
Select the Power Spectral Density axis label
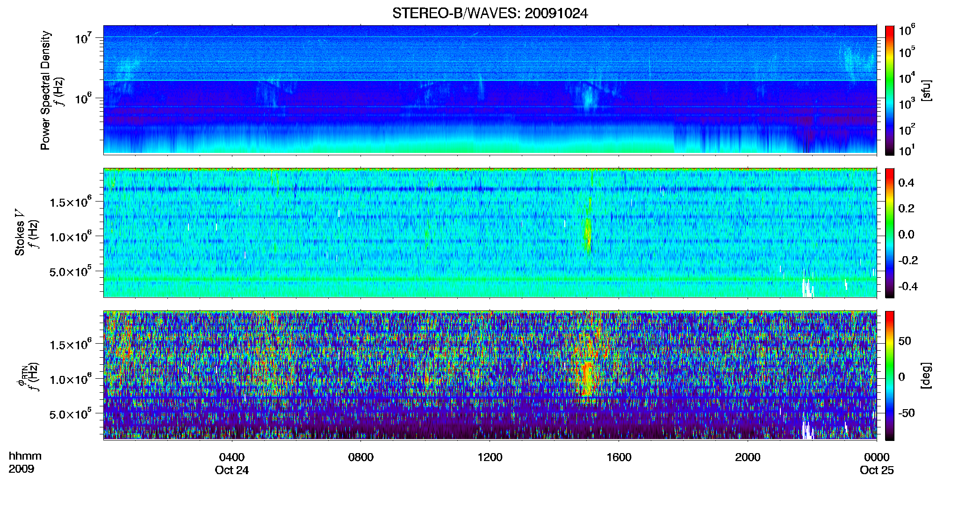click(x=45, y=90)
